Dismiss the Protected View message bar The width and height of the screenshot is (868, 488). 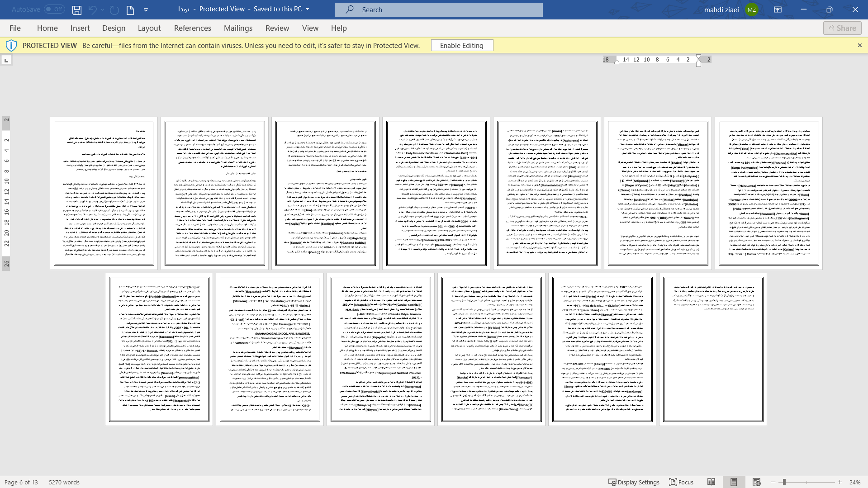(859, 45)
